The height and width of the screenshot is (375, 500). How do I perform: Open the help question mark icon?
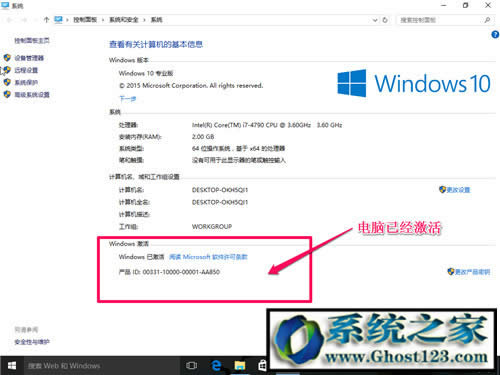(x=495, y=34)
